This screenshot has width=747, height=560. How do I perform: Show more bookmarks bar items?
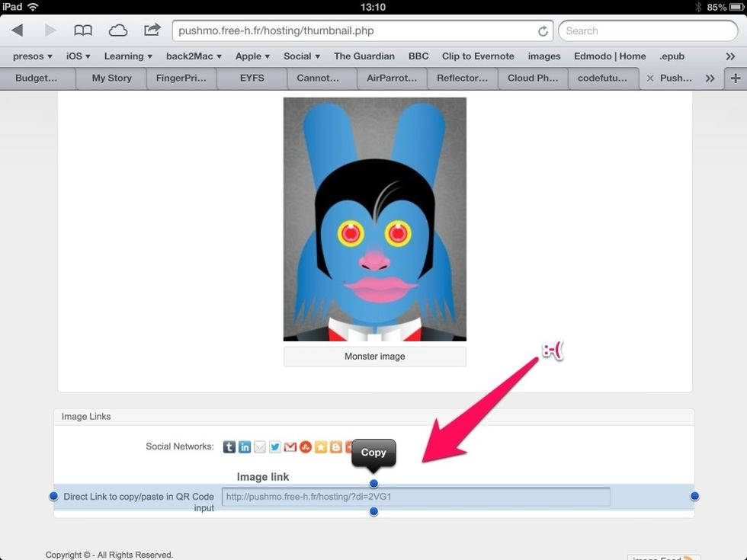pyautogui.click(x=730, y=56)
